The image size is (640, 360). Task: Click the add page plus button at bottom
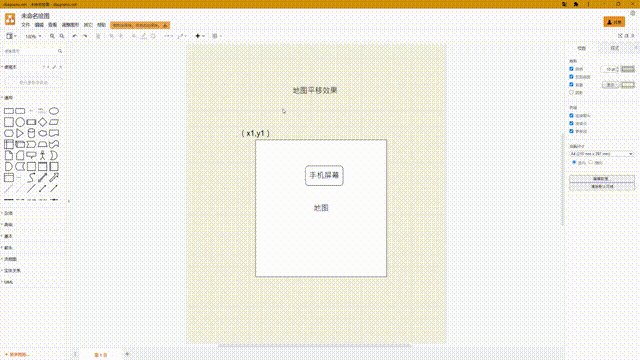tap(127, 354)
